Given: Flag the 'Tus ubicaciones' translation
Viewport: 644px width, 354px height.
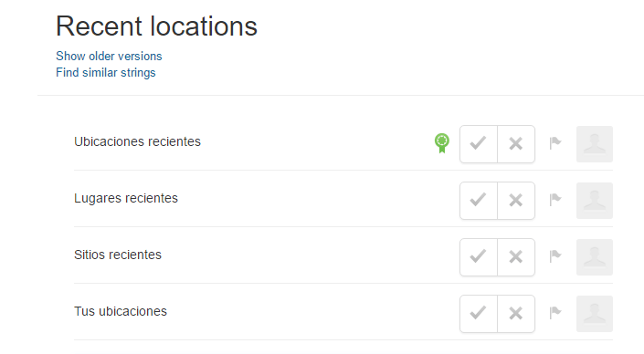Looking at the screenshot, I should point(555,313).
